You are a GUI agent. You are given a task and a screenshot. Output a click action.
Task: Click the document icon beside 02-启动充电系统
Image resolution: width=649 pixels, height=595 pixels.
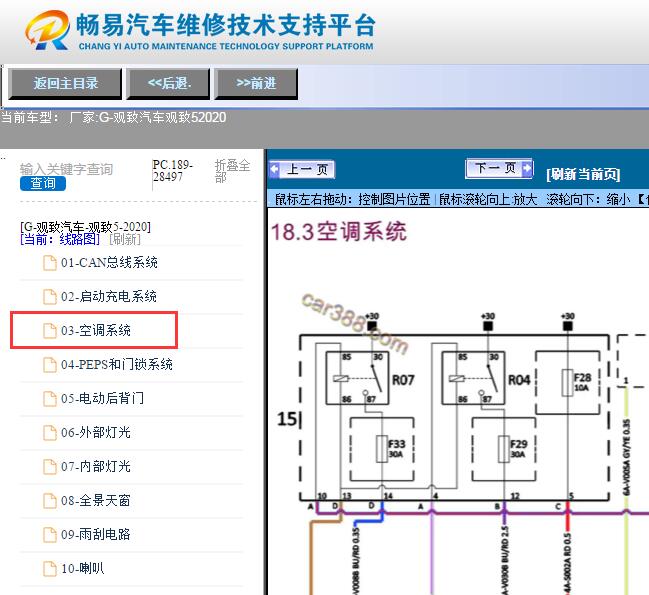(50, 297)
